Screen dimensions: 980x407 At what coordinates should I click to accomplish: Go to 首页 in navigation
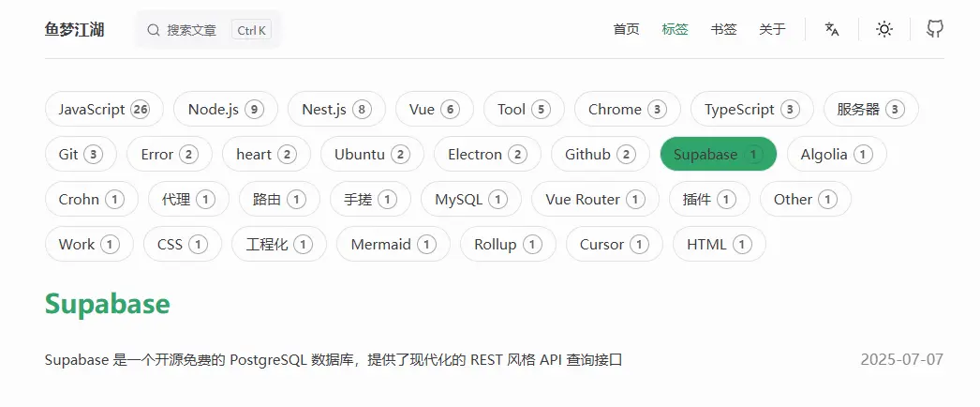626,29
